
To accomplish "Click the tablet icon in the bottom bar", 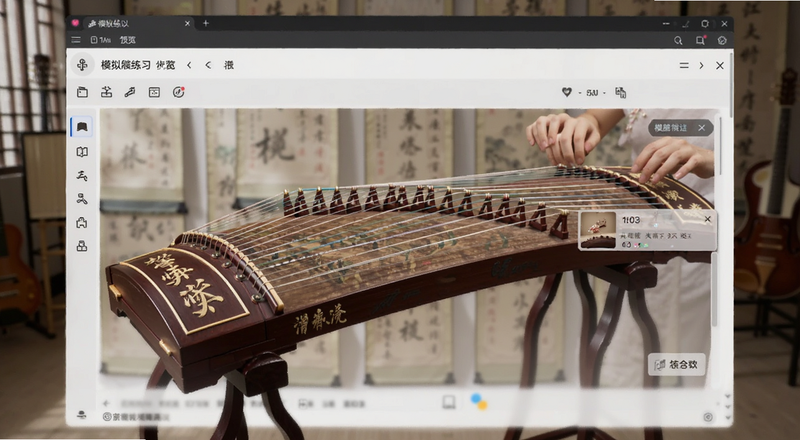I will tap(449, 402).
